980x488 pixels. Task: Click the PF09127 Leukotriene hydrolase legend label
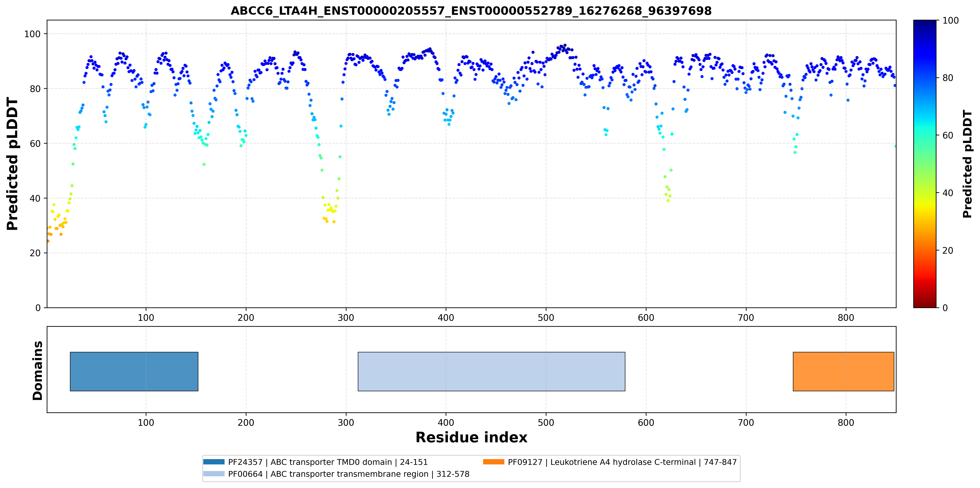coord(622,462)
